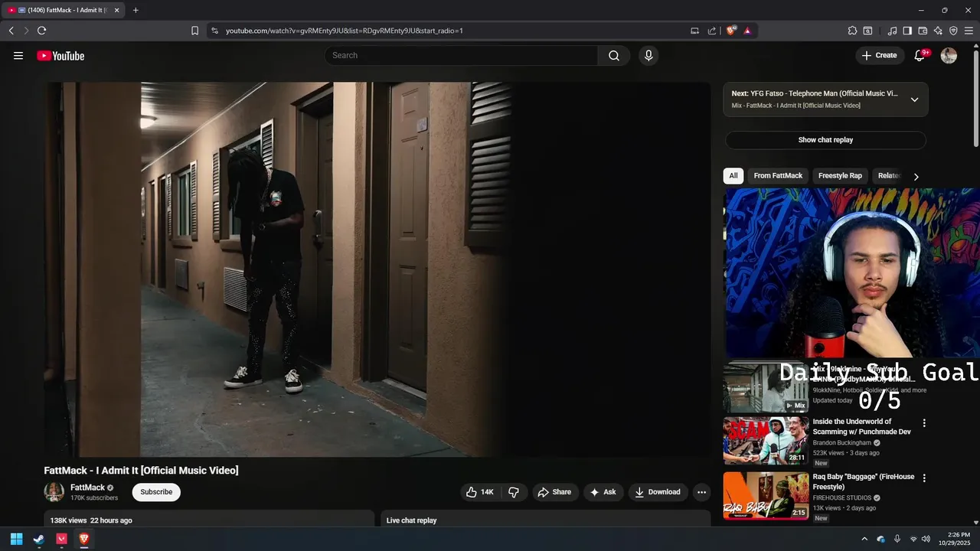The image size is (980, 551).
Task: Expand the Next YFG Fatso playlist panel
Action: (x=914, y=99)
